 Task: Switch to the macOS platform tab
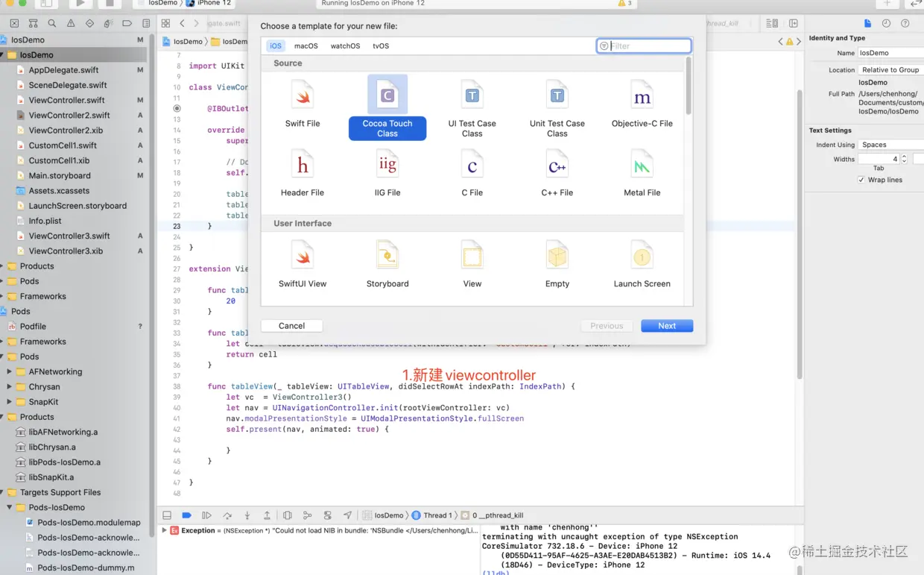pyautogui.click(x=306, y=45)
